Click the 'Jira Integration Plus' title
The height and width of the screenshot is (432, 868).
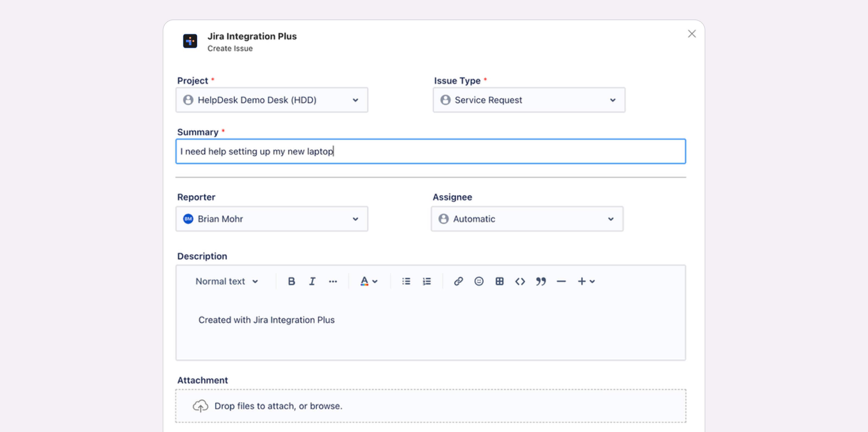(x=252, y=36)
